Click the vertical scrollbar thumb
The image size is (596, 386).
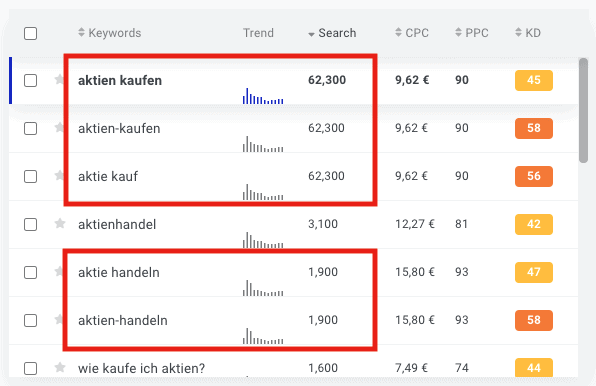[x=583, y=110]
